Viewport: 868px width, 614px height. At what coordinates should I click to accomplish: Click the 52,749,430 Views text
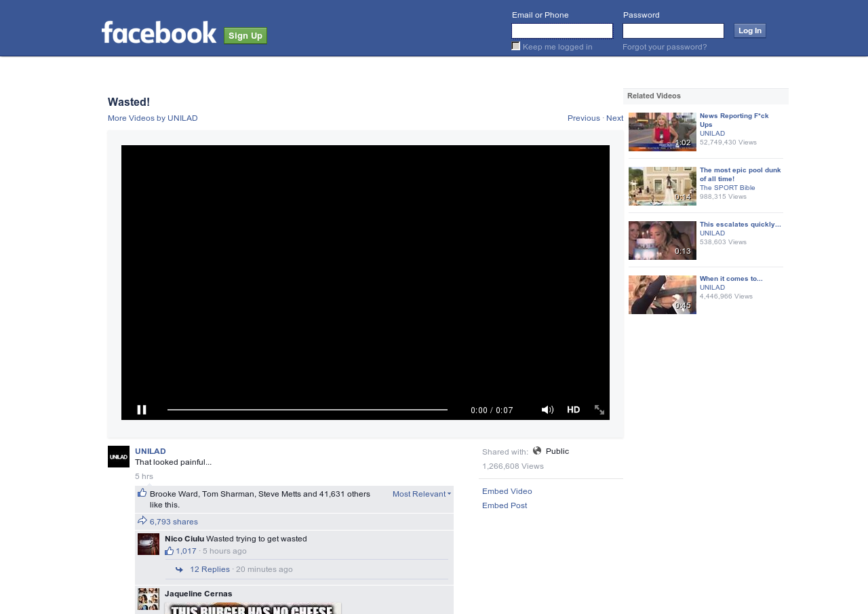(728, 142)
